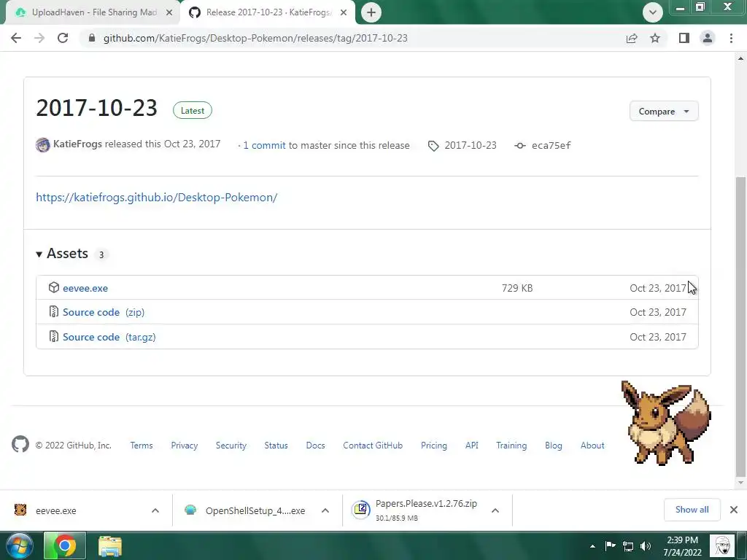Open a new browser tab
Screen dimensions: 747x560
[x=371, y=12]
